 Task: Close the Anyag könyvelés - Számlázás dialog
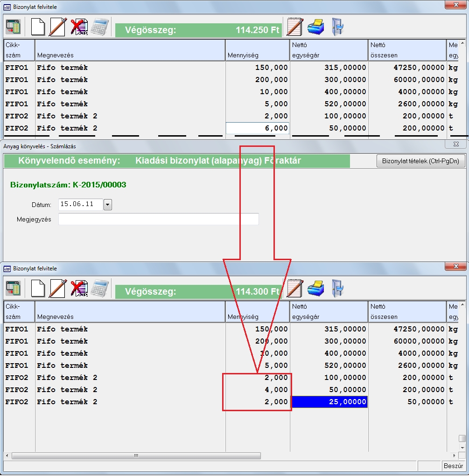pyautogui.click(x=456, y=145)
